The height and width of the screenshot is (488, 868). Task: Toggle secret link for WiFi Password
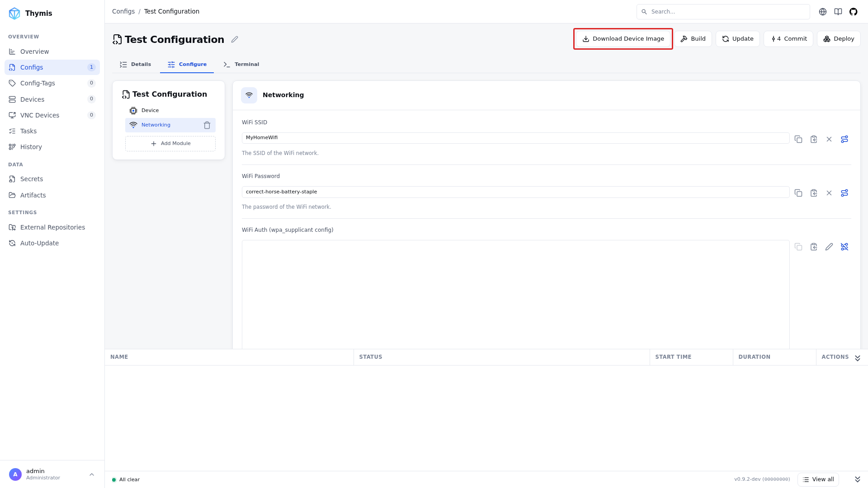844,193
